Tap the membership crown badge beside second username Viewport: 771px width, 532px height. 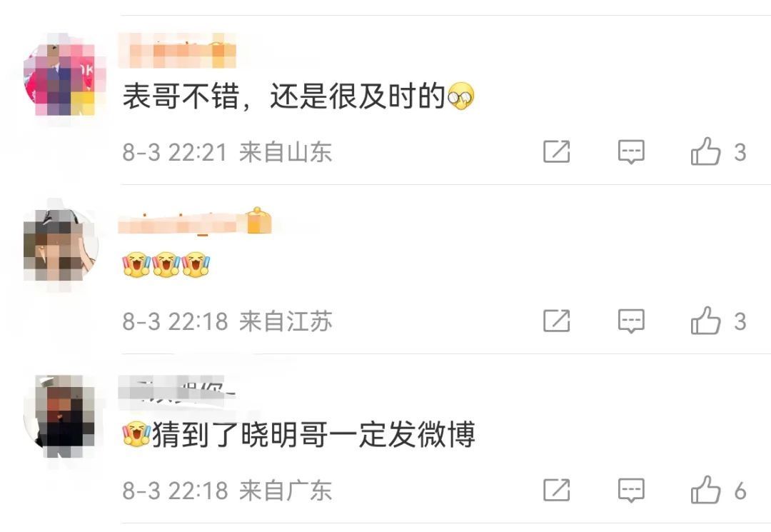click(259, 221)
